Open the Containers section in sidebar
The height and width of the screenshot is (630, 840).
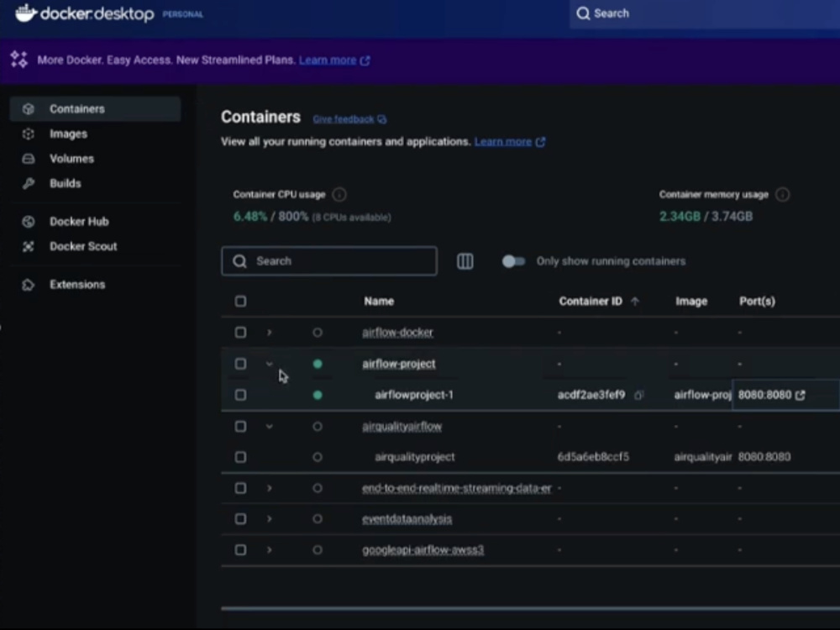[96, 108]
